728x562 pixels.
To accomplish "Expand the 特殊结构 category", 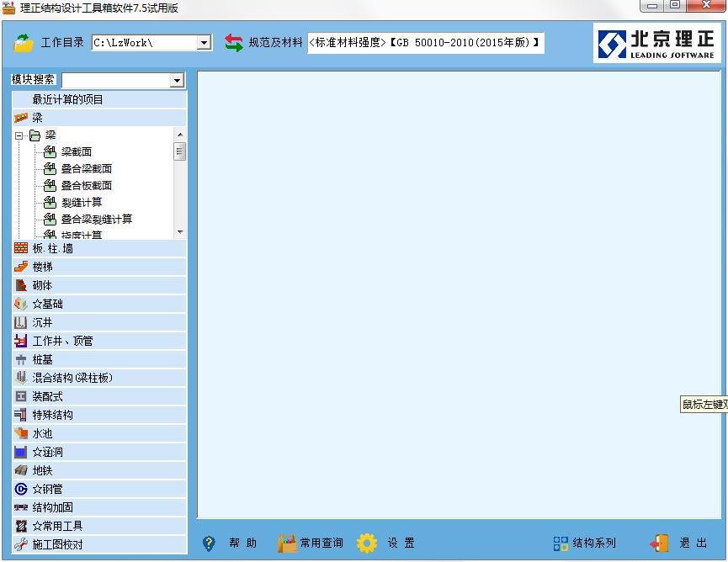I will (x=99, y=415).
